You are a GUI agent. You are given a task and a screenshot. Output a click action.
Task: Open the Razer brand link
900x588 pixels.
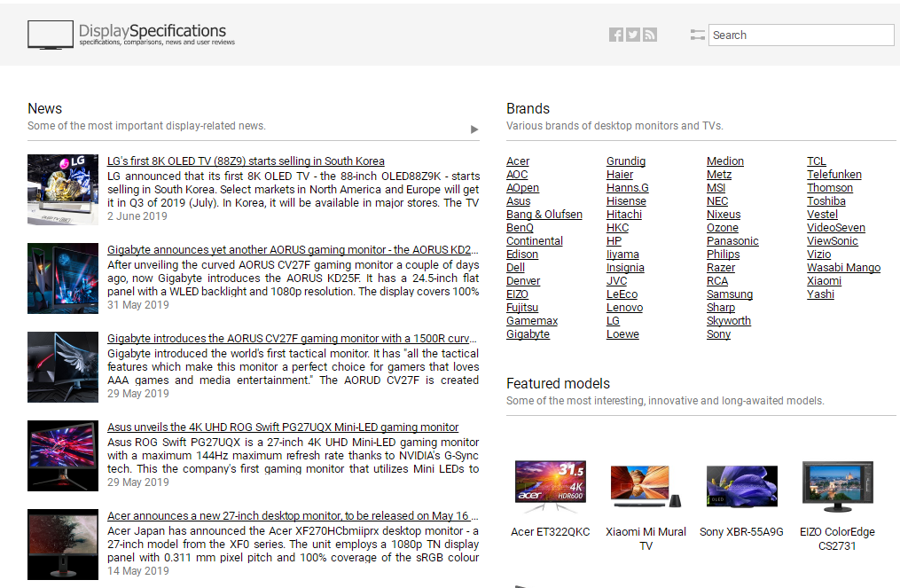pyautogui.click(x=721, y=268)
